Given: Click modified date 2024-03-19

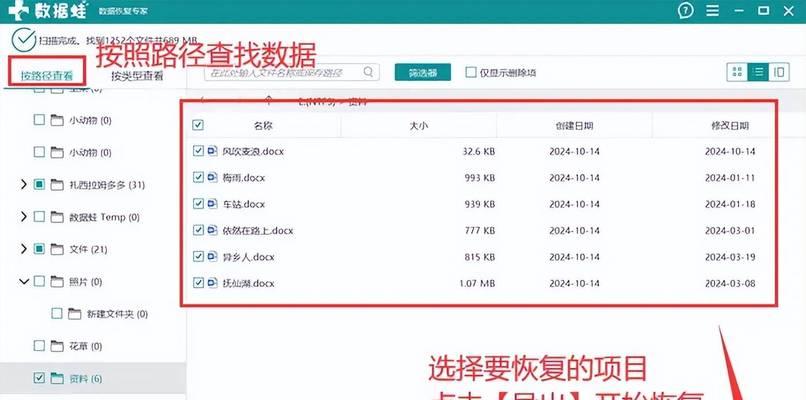Looking at the screenshot, I should pos(730,257).
